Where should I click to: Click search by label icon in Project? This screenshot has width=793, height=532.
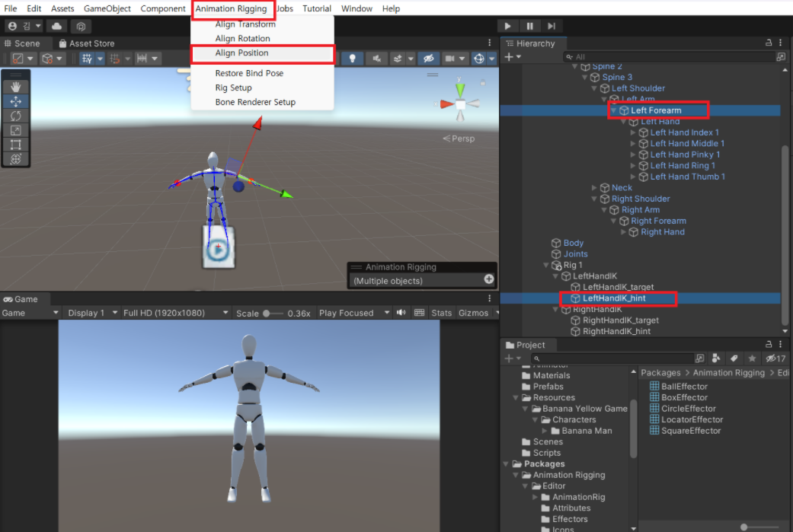click(x=734, y=358)
